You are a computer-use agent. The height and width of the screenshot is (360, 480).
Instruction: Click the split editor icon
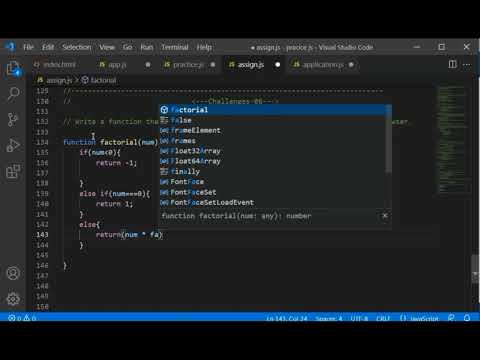point(452,64)
